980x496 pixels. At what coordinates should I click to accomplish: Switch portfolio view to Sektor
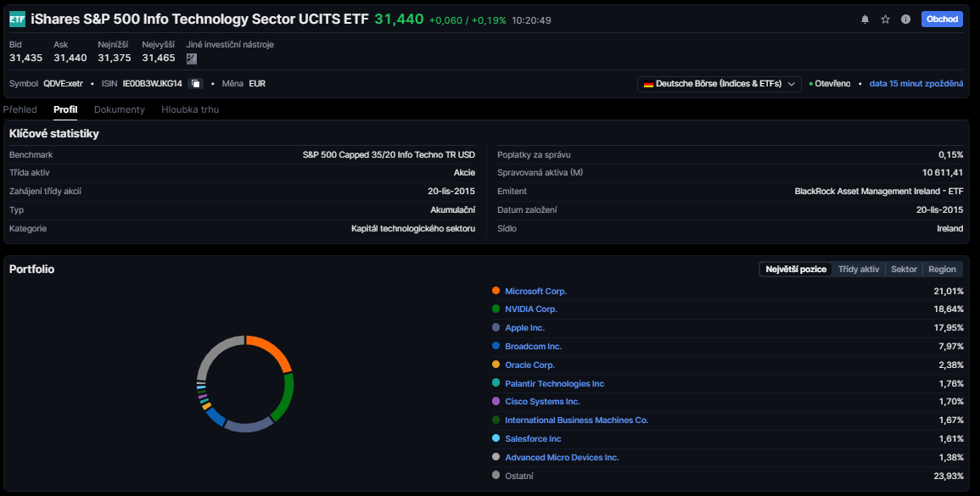point(904,270)
